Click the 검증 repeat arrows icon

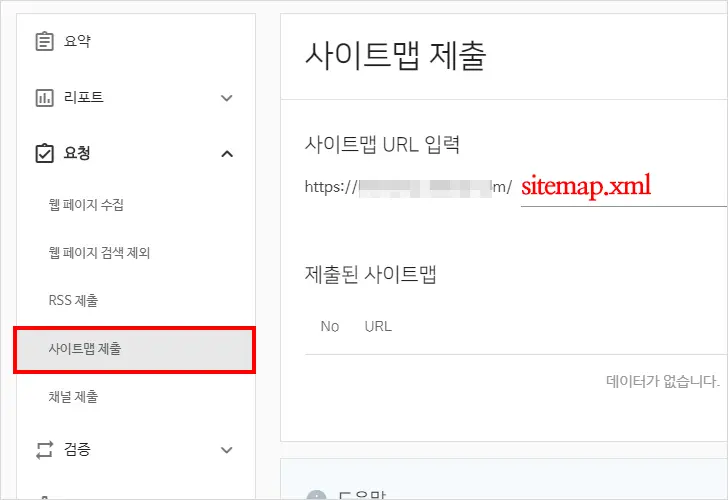tap(45, 449)
